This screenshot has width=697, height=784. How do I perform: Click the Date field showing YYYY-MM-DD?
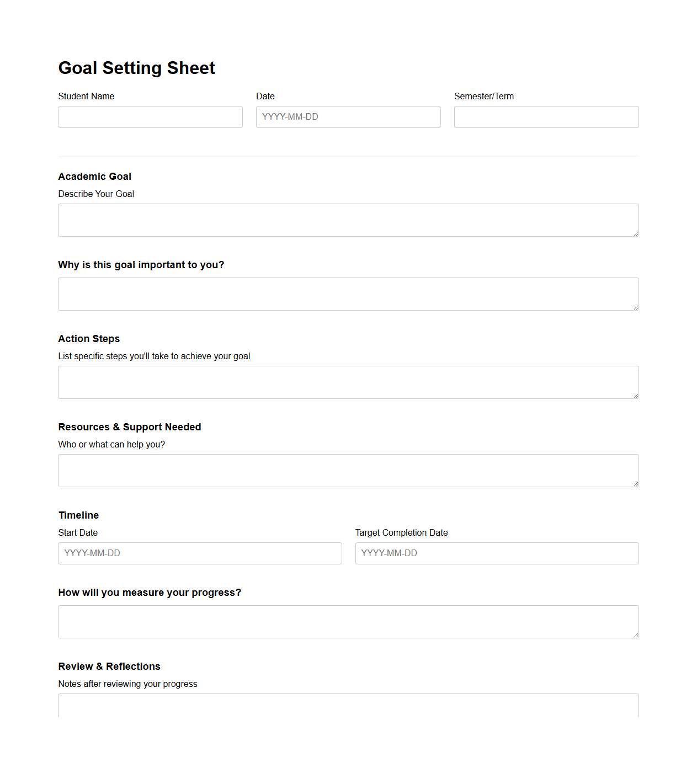[x=348, y=117]
